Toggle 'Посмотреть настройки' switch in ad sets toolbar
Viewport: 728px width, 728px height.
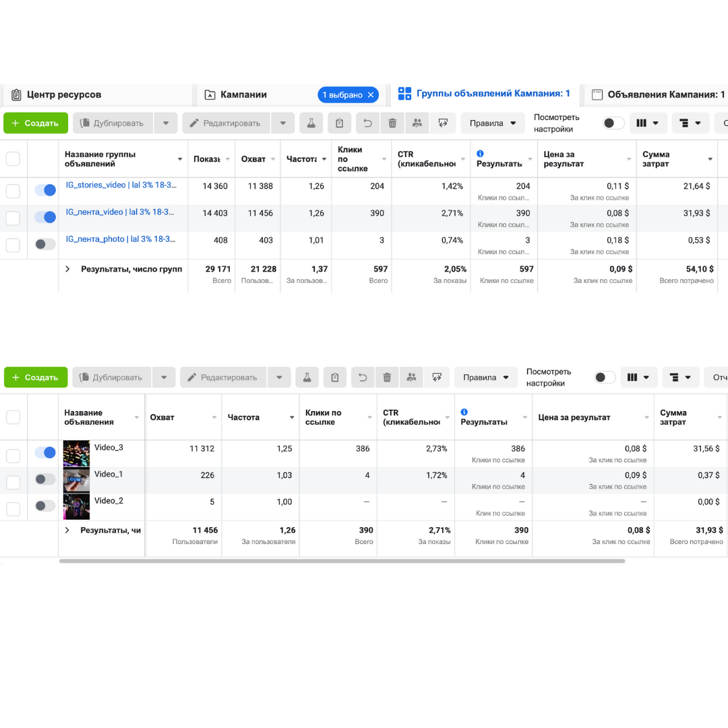(613, 123)
